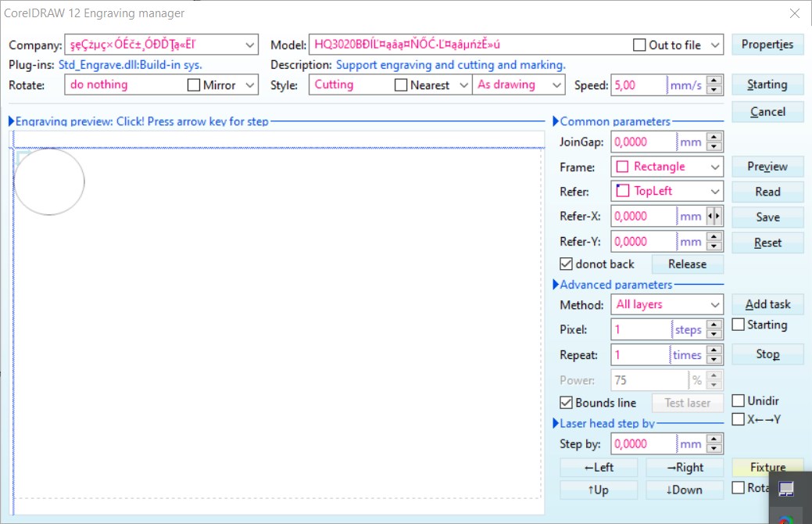Screen dimensions: 812x524
Task: Move laser head with ↓Down button
Action: 685,490
